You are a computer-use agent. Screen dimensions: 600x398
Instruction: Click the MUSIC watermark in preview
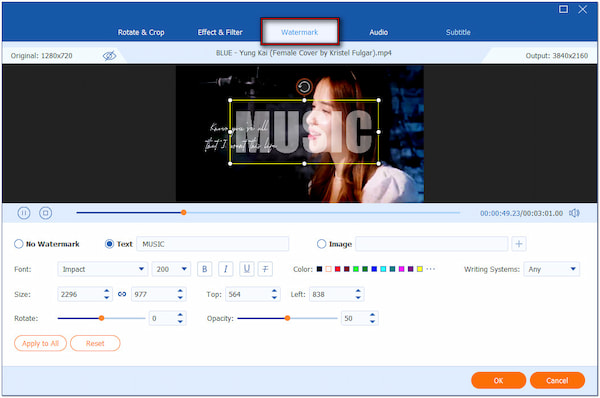pos(304,132)
